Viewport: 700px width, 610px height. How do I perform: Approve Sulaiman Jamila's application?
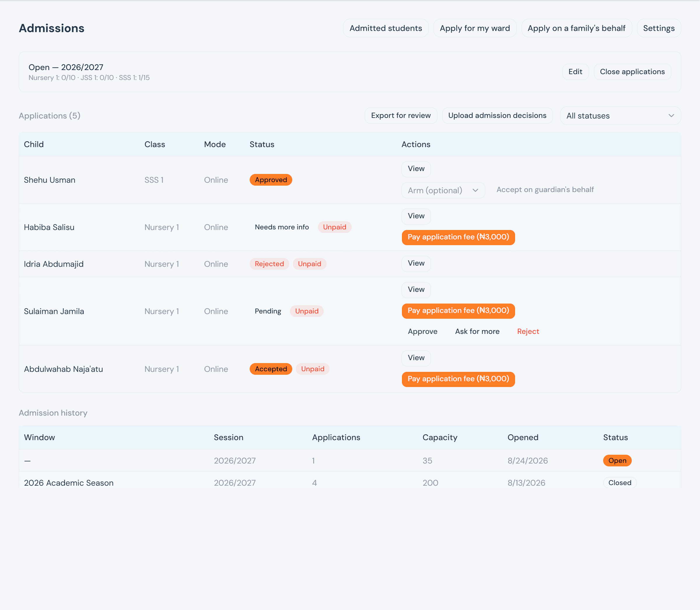(x=422, y=332)
